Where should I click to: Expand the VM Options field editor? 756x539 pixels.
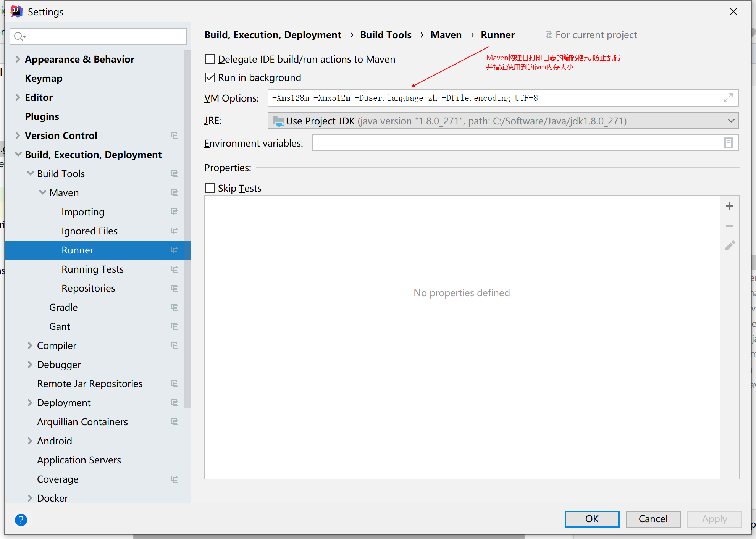tap(728, 98)
